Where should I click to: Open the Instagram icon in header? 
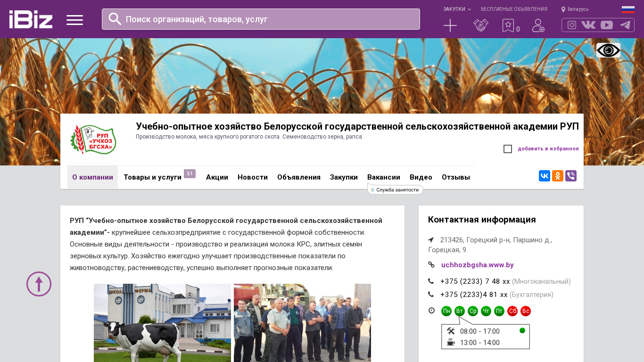click(572, 25)
